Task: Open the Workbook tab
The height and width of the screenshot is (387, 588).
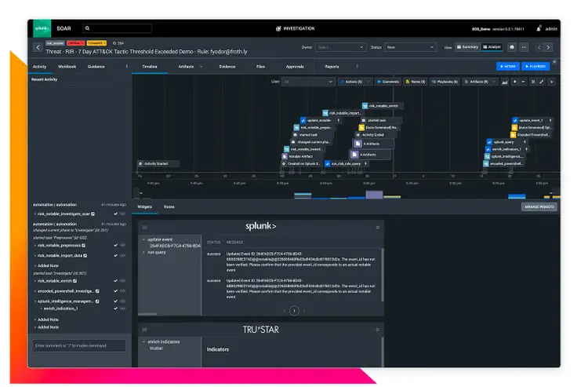Action: (67, 67)
